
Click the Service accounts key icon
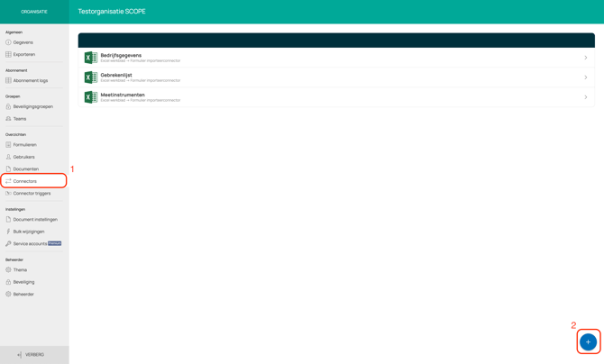8,243
